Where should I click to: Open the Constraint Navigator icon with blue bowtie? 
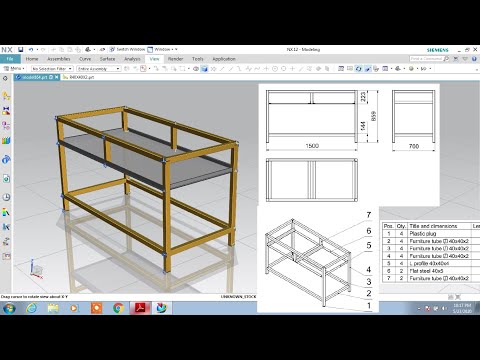(x=6, y=111)
